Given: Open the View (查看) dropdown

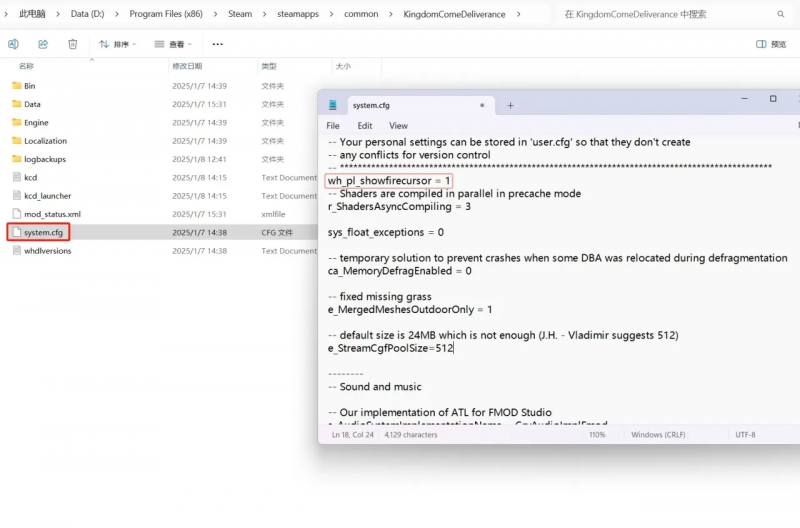Looking at the screenshot, I should (174, 44).
